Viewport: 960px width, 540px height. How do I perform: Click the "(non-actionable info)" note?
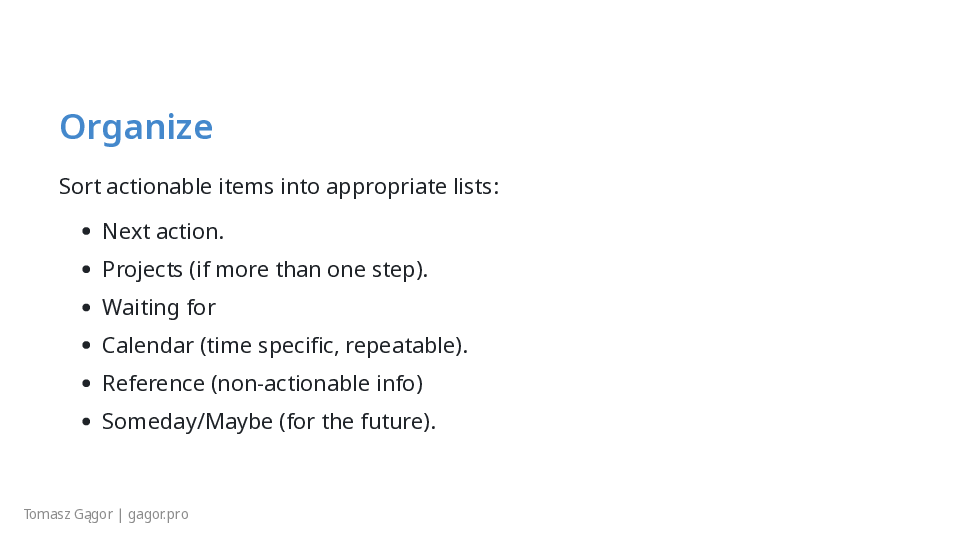pos(317,384)
